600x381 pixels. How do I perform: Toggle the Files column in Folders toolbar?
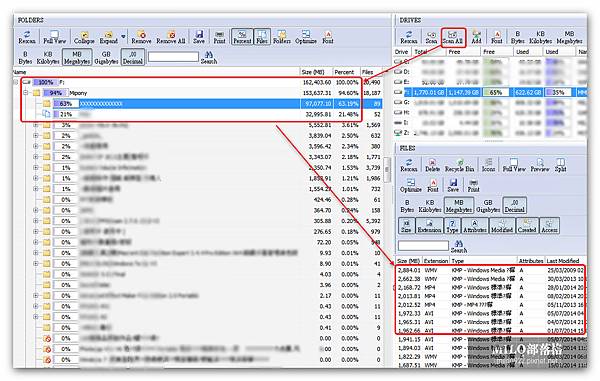coord(262,37)
